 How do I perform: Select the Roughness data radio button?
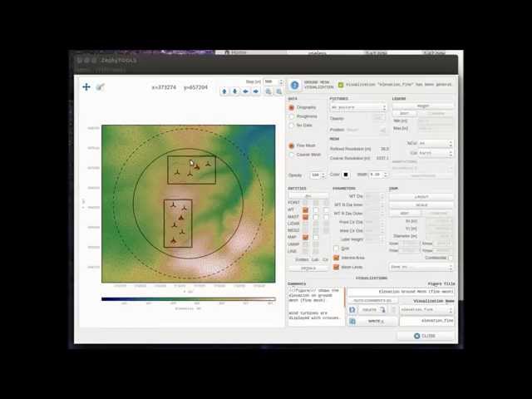point(292,116)
